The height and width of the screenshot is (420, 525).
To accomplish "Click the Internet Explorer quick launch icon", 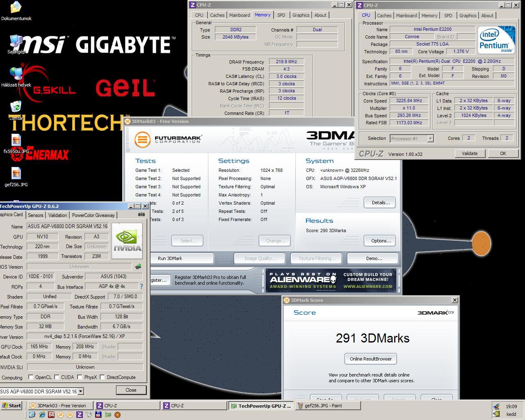I will point(42,415).
